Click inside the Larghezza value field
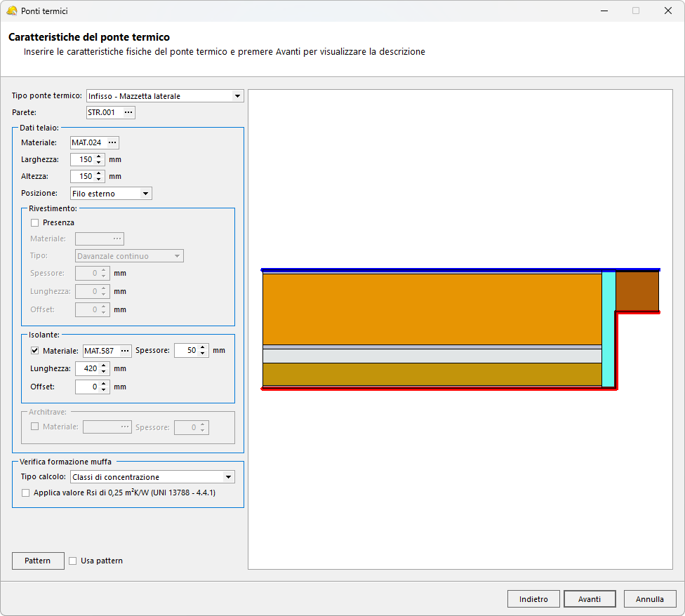The height and width of the screenshot is (616, 685). point(83,159)
